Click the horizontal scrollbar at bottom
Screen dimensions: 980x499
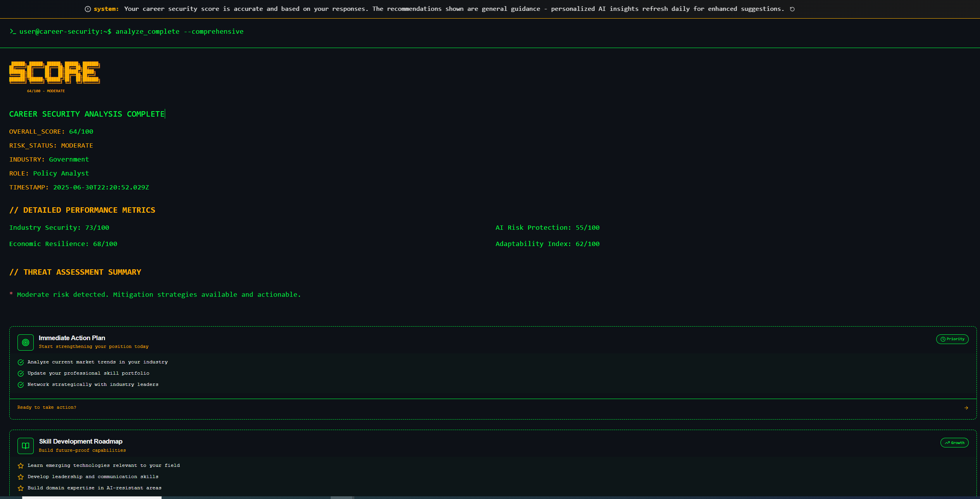click(92, 497)
